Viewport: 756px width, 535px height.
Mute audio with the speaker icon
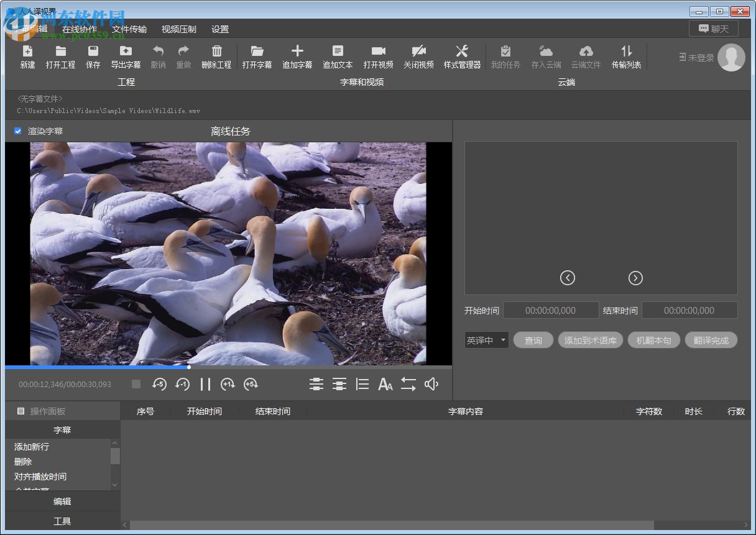pos(431,385)
